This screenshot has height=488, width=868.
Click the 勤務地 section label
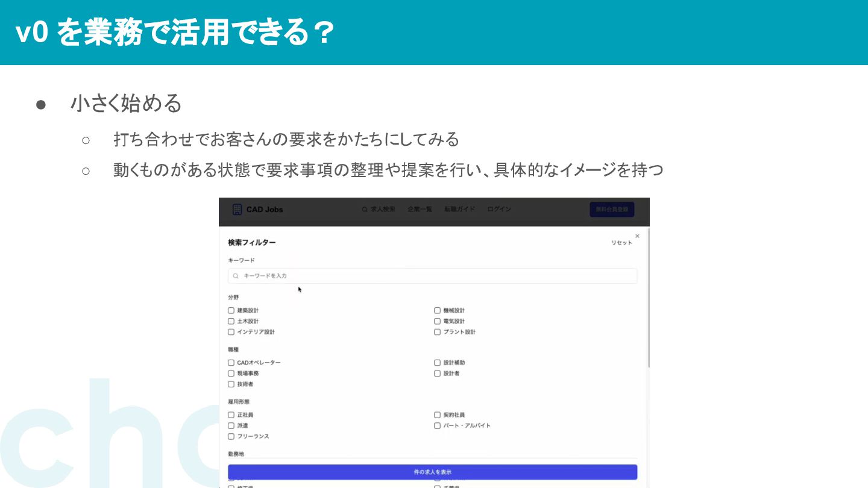click(236, 454)
